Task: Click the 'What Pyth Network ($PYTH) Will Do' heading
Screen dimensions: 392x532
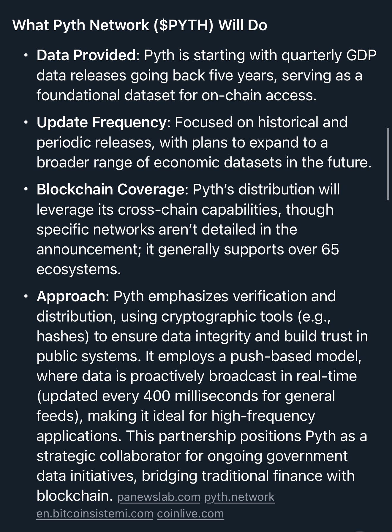Action: [x=140, y=25]
